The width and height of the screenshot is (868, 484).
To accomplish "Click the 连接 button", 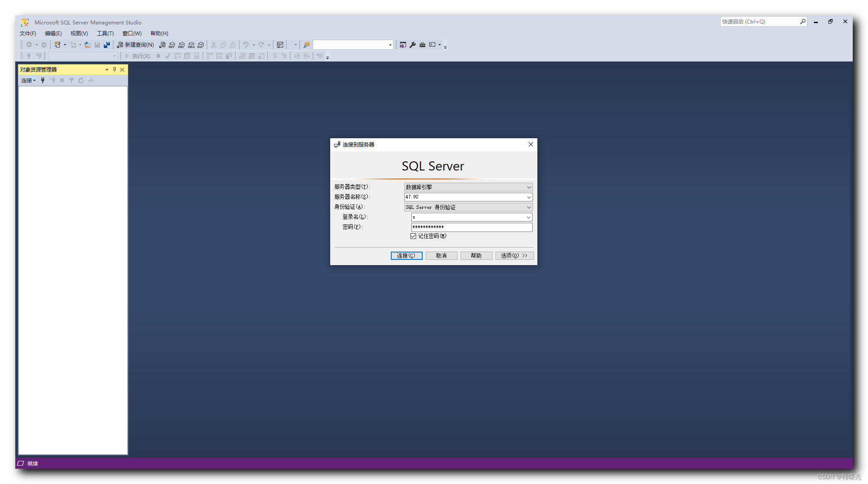I will pyautogui.click(x=406, y=255).
